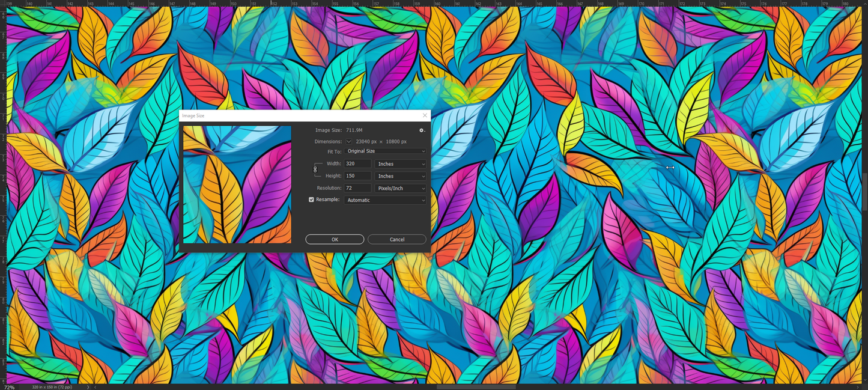The image size is (868, 390).
Task: Click the Resolution field showing 72
Action: click(x=357, y=187)
